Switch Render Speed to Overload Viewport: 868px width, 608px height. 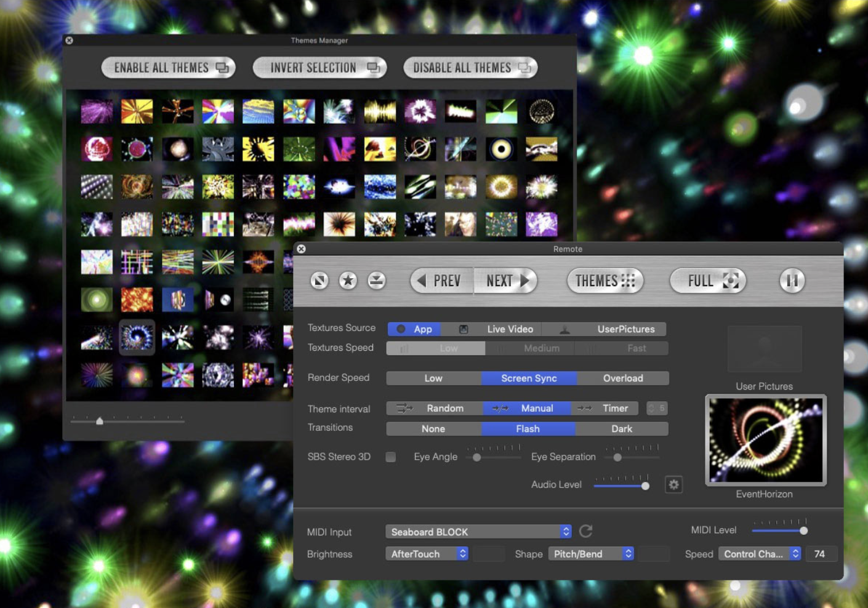tap(623, 378)
